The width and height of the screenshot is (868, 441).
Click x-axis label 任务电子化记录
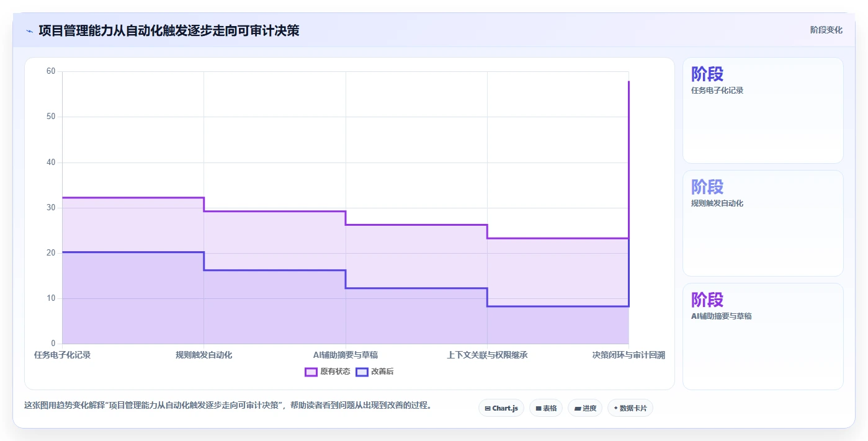[x=62, y=355]
